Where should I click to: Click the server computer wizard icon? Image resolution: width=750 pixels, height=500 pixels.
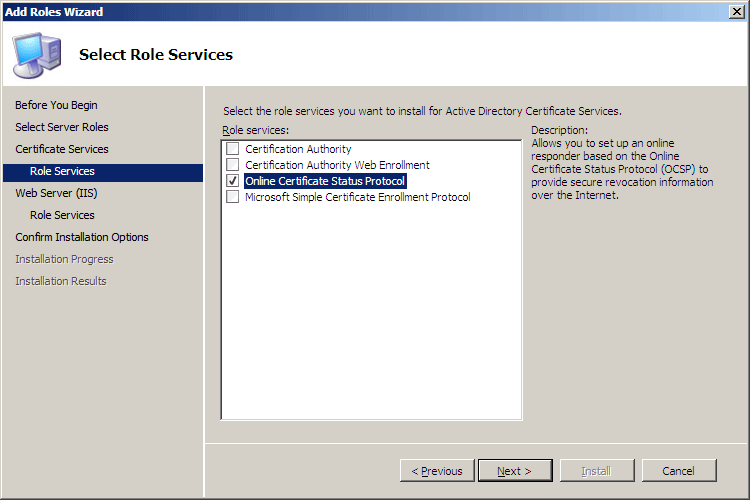37,55
